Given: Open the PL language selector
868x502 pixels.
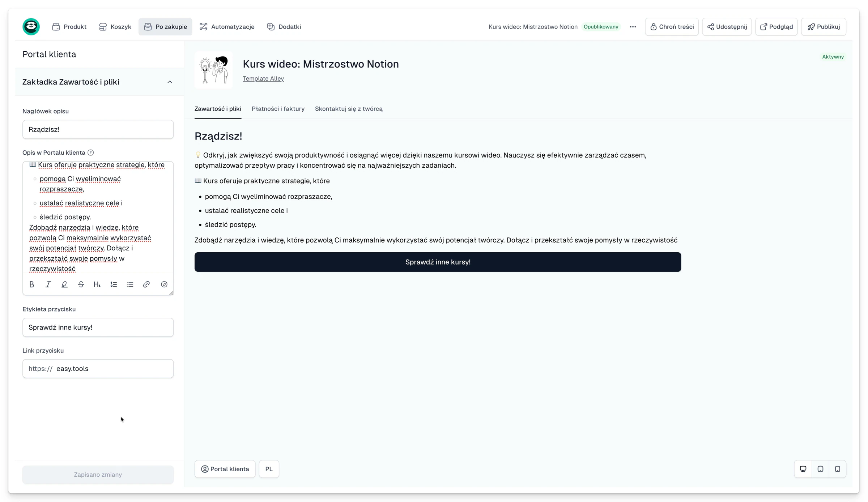Looking at the screenshot, I should pyautogui.click(x=269, y=469).
